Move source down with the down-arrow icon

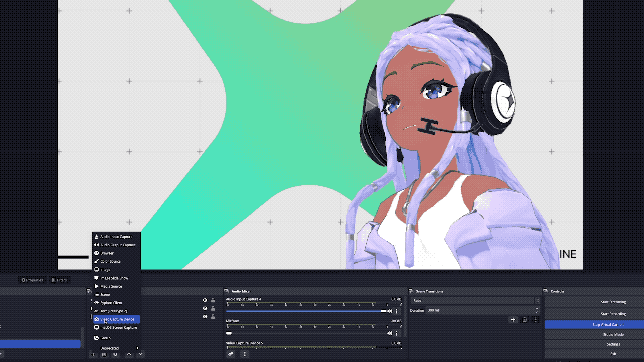point(141,354)
